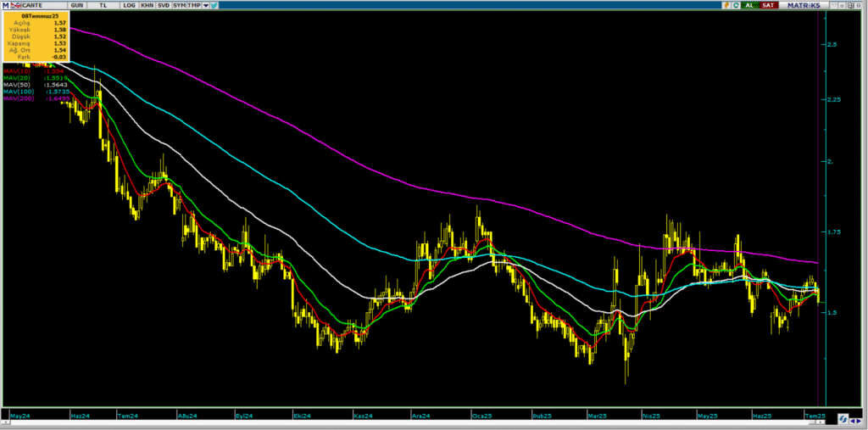
Task: Open the TL currency dropdown
Action: (x=104, y=5)
